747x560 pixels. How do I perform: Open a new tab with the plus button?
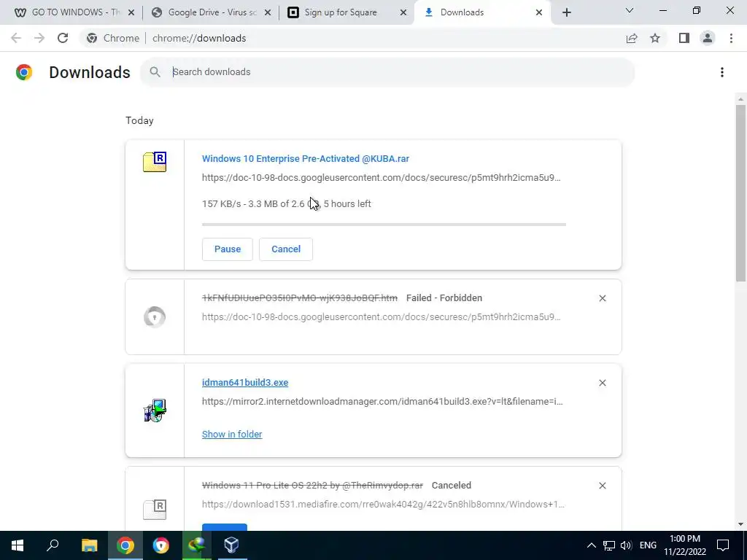pos(566,12)
